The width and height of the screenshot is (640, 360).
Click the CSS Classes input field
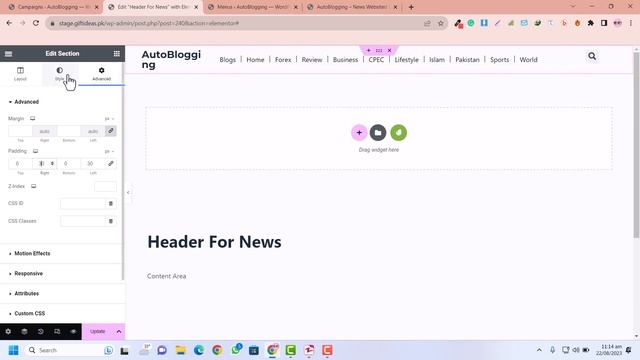[83, 221]
